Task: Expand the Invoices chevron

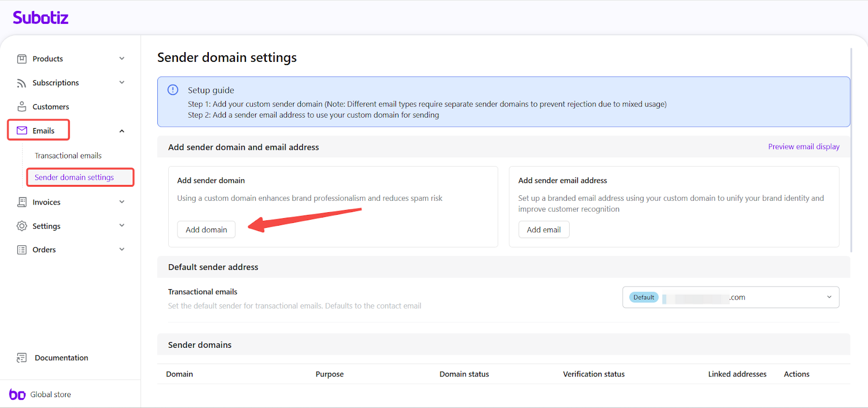Action: 122,202
